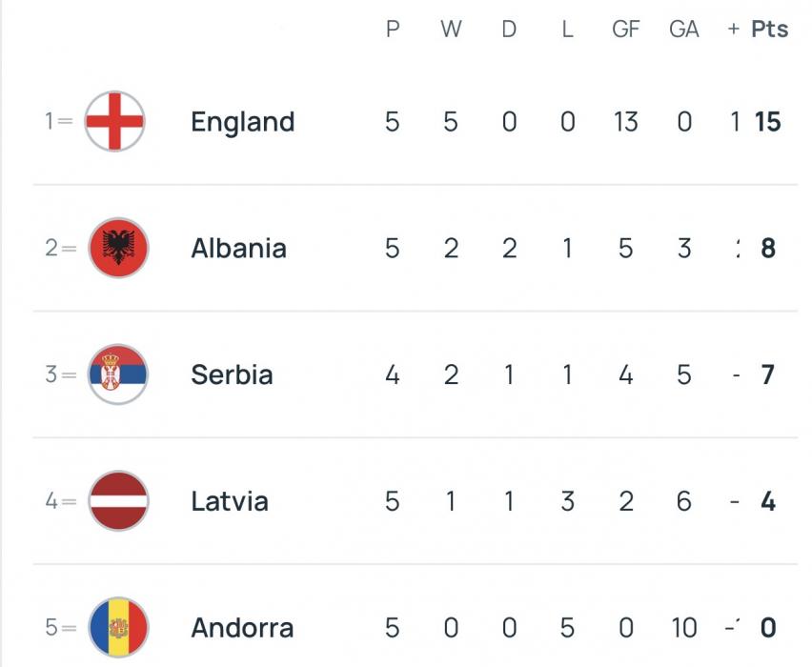Screen dimensions: 812x667
Task: Click the W wins column header
Action: click(x=451, y=30)
